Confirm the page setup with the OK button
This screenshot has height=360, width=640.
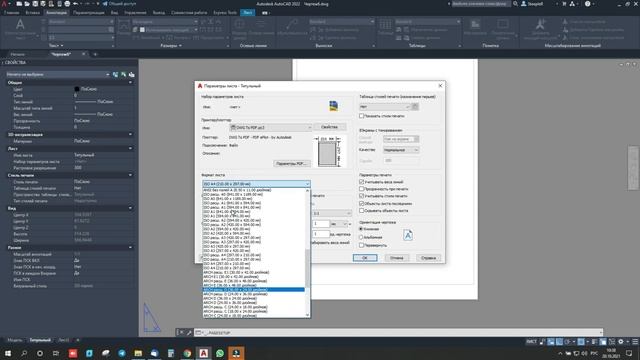click(x=365, y=258)
